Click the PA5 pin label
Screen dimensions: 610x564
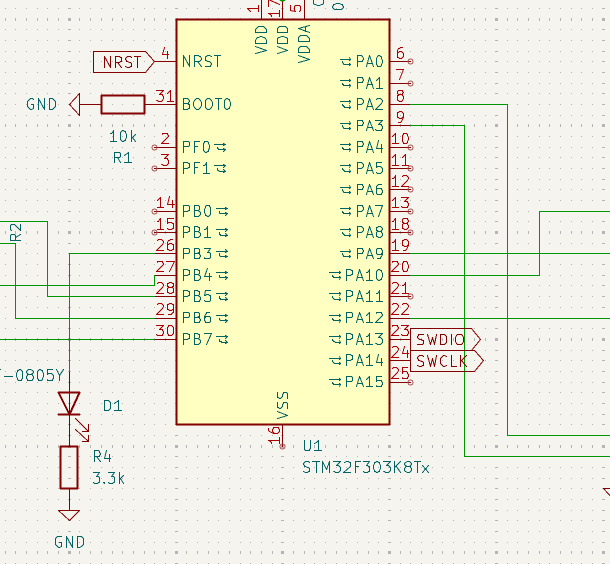click(370, 168)
